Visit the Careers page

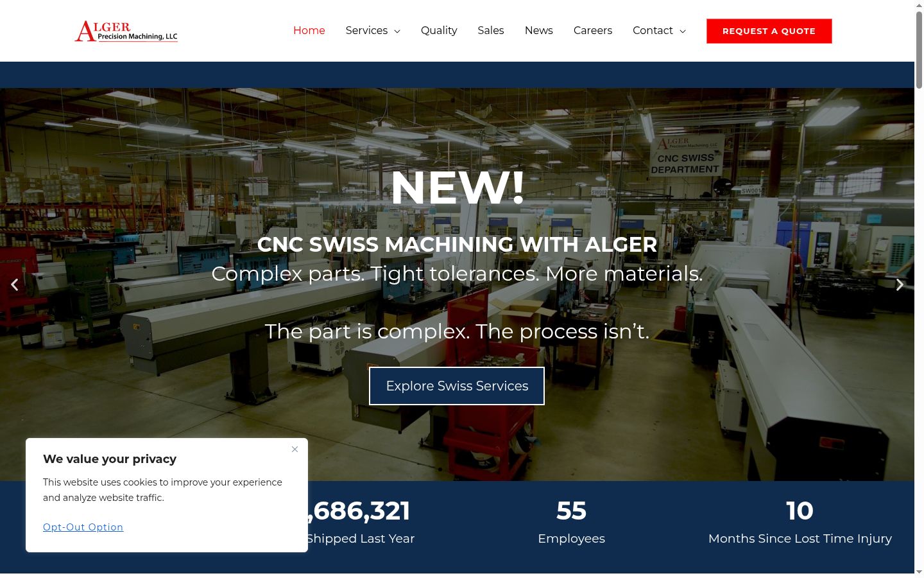[x=593, y=30]
